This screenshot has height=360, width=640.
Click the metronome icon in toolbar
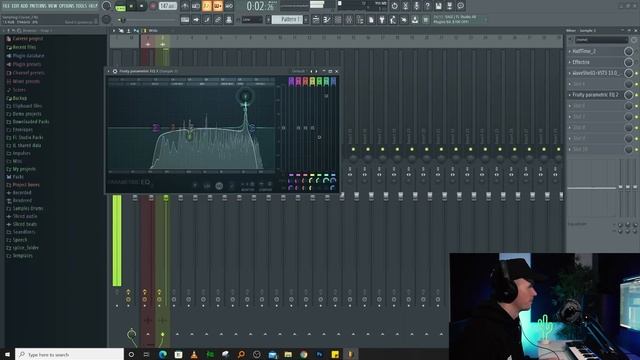pos(185,6)
